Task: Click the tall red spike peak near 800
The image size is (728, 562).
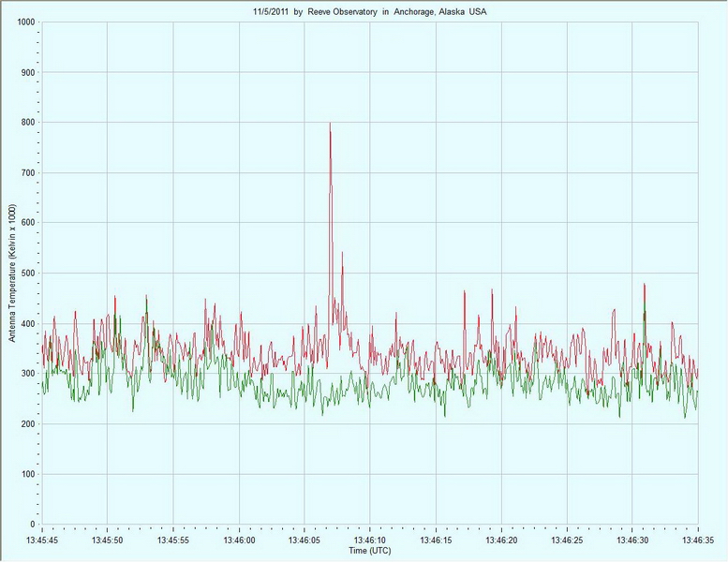Action: tap(330, 125)
